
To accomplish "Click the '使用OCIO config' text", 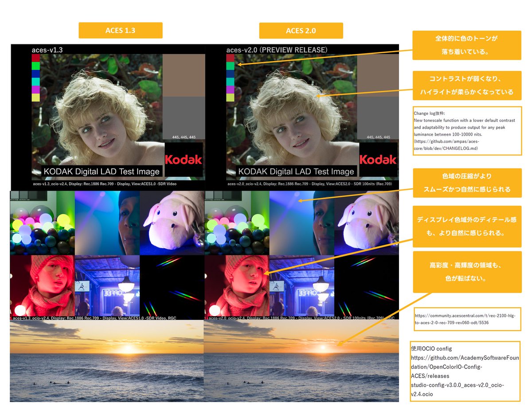I will coord(431,348).
